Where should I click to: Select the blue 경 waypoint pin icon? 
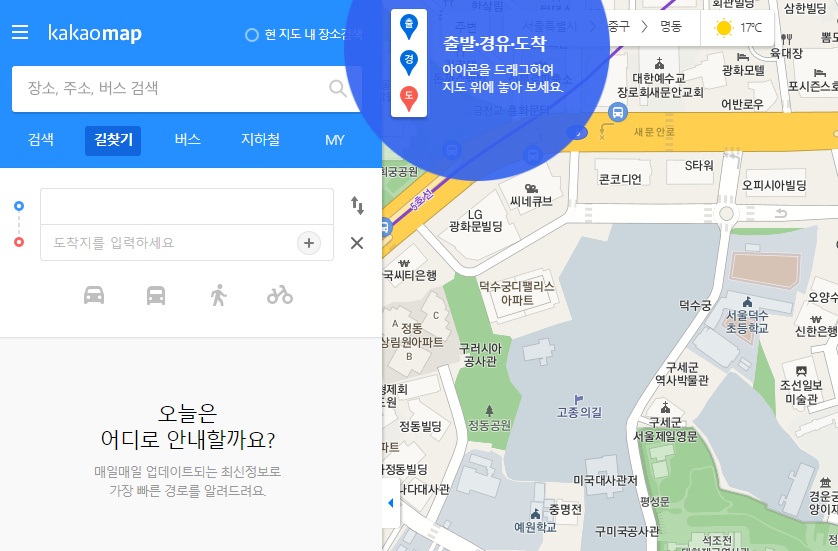(409, 62)
